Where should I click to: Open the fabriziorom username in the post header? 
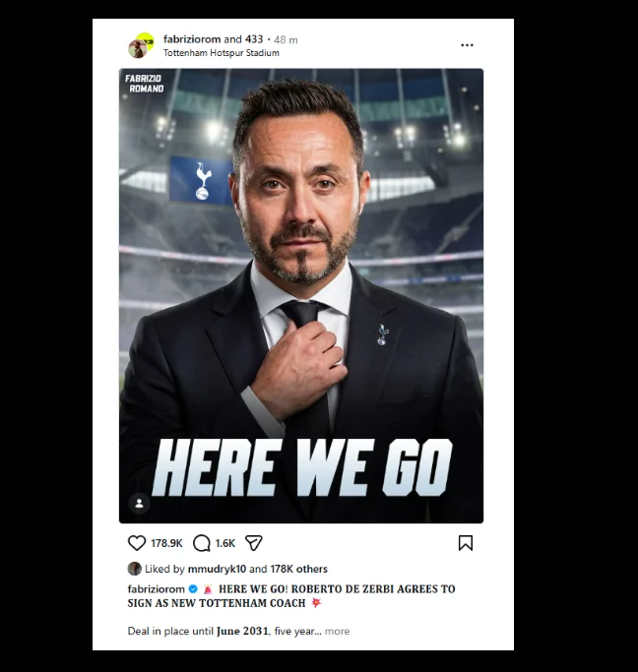(x=192, y=39)
